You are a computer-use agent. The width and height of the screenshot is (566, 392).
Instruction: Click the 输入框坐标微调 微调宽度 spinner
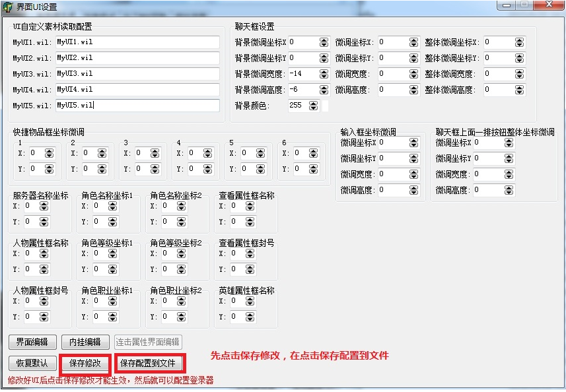tap(413, 174)
